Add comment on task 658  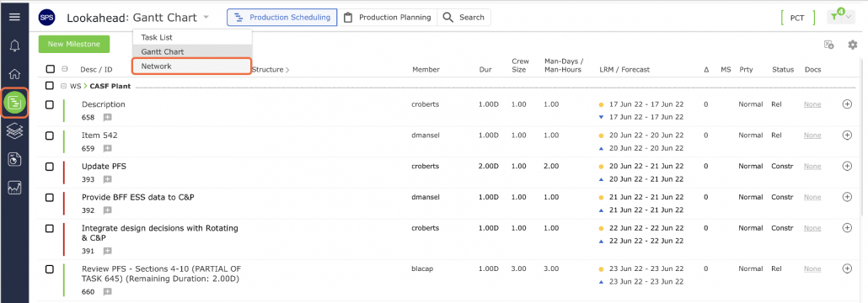pos(107,117)
